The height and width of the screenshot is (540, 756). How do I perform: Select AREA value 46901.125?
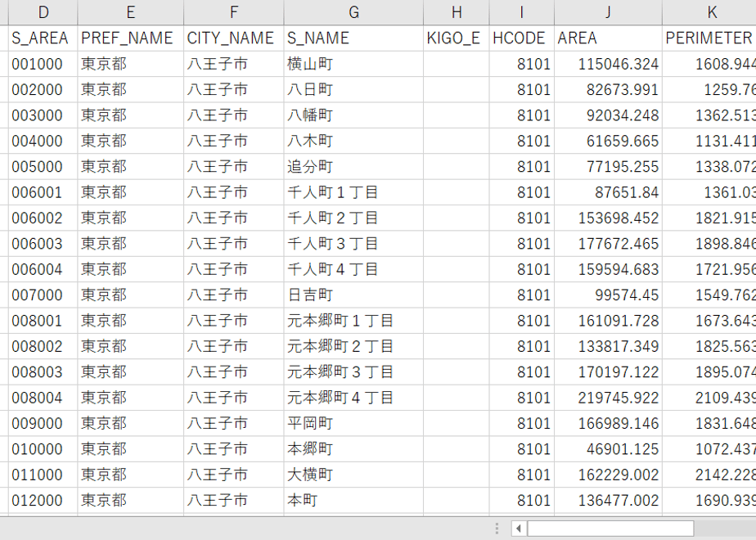click(x=608, y=449)
